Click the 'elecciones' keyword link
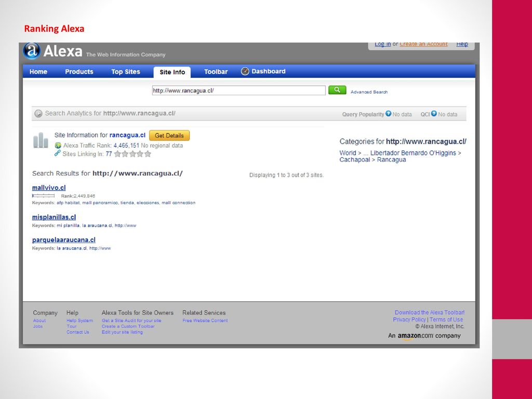Screen dimensions: 532x399 coord(148,203)
